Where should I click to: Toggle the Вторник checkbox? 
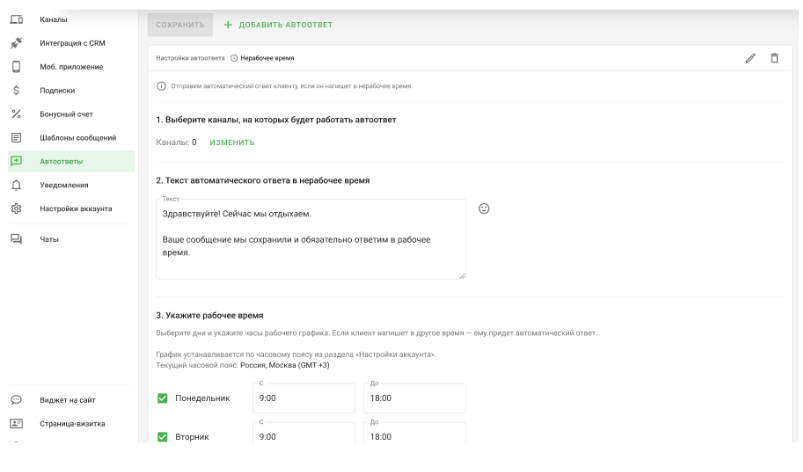162,437
